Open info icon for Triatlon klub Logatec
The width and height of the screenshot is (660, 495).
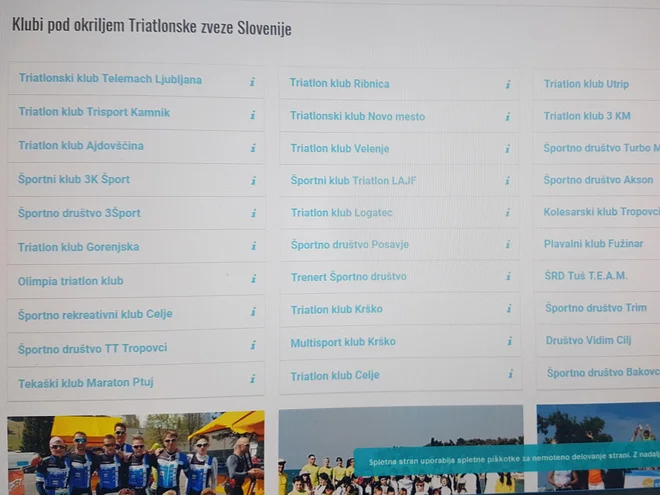[x=508, y=212]
